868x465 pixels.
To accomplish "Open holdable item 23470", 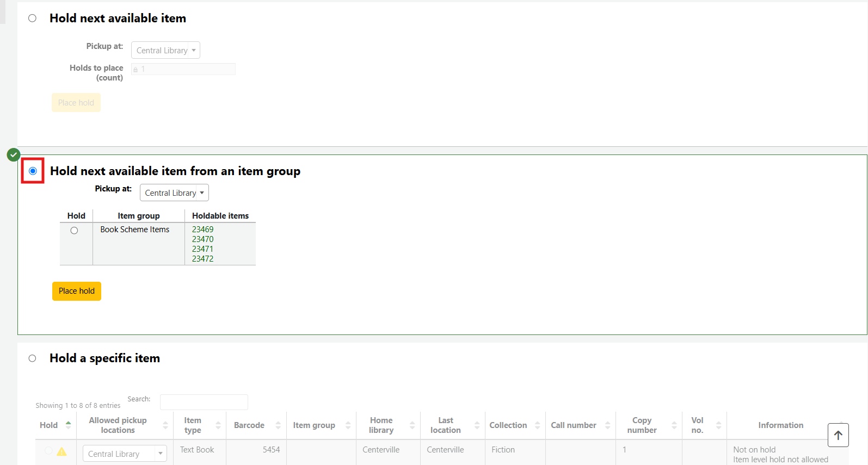I will pyautogui.click(x=203, y=239).
